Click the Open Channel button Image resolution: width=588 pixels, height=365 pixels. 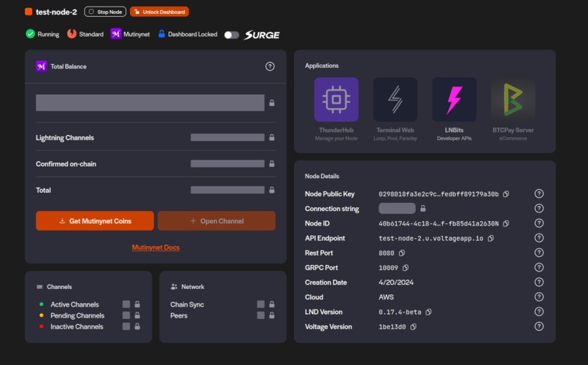click(217, 221)
